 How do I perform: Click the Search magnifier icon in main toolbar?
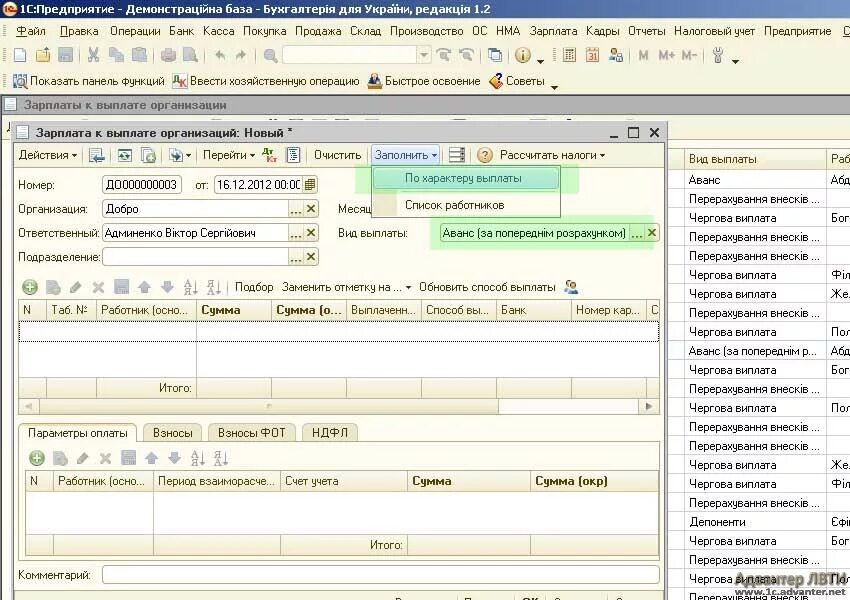pyautogui.click(x=270, y=55)
